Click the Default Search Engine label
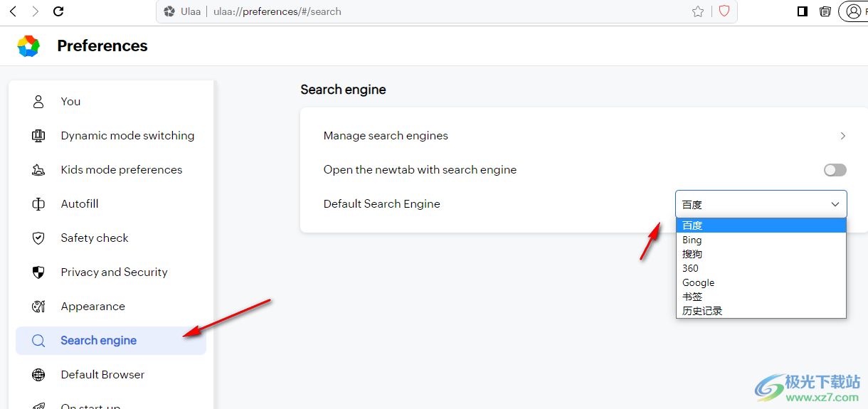868x409 pixels. [382, 204]
